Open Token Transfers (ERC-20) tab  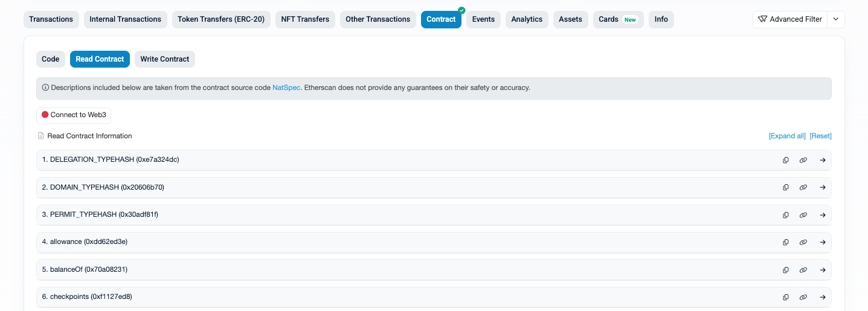click(x=221, y=19)
